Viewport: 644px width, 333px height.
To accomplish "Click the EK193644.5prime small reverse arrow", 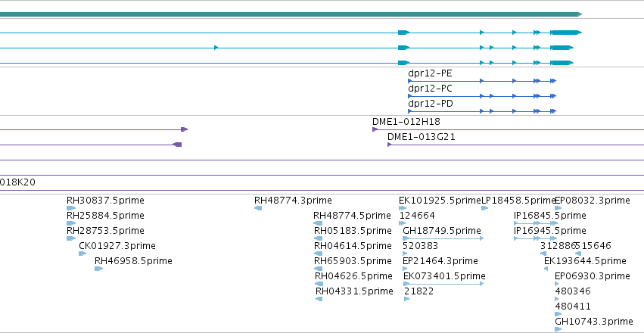I will 546,269.
